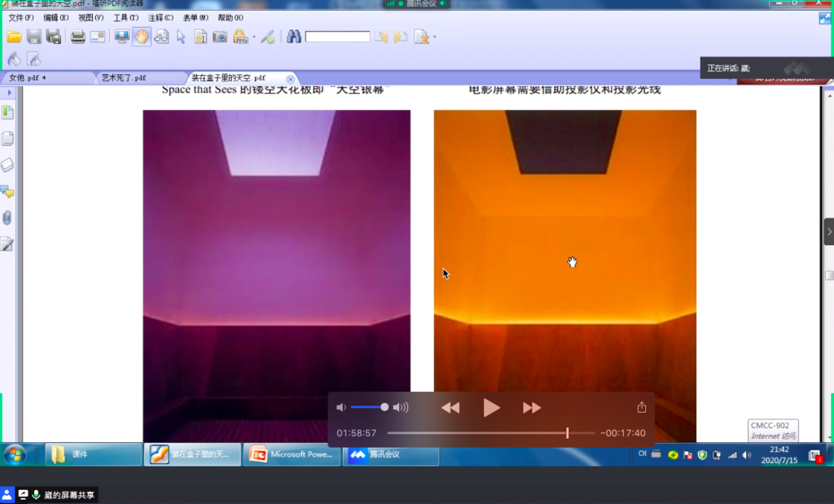Open dropdown arrow beside search options icon
The image size is (834, 504).
point(435,37)
